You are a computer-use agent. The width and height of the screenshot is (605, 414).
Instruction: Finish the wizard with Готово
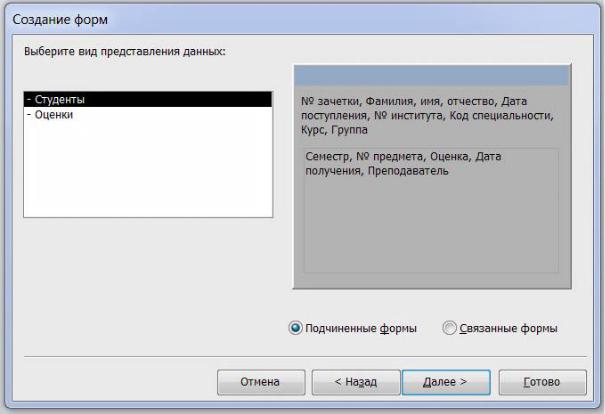point(542,382)
